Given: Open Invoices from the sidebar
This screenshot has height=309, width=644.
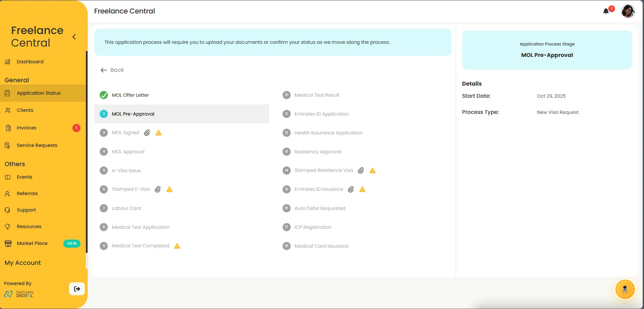Looking at the screenshot, I should tap(26, 128).
